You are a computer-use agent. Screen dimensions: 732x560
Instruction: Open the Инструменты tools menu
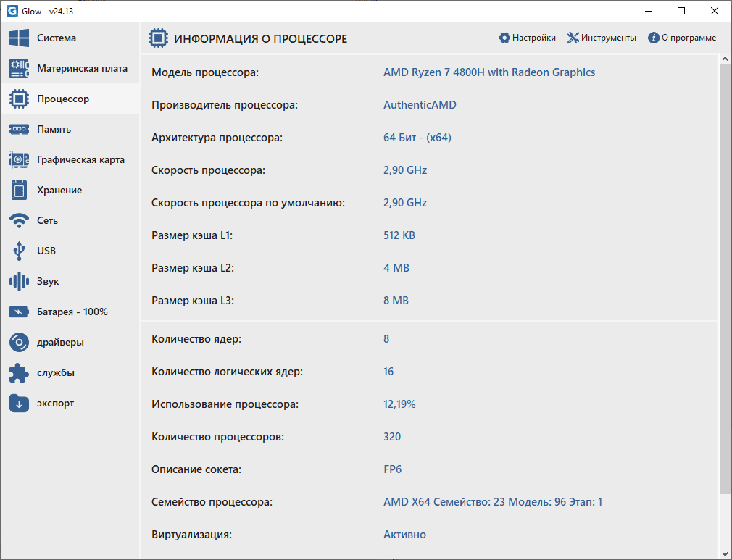[x=602, y=38]
